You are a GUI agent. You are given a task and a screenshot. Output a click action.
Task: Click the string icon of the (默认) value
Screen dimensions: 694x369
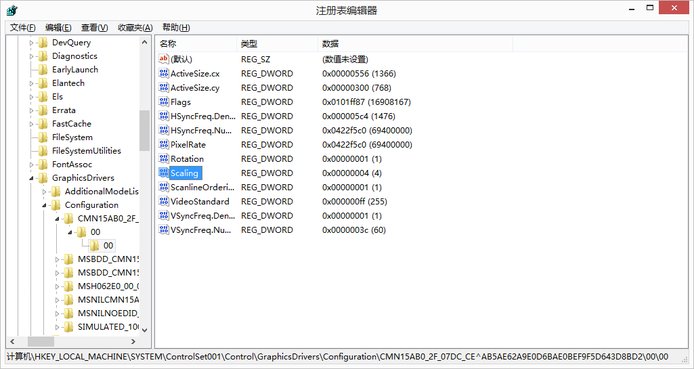click(x=164, y=59)
